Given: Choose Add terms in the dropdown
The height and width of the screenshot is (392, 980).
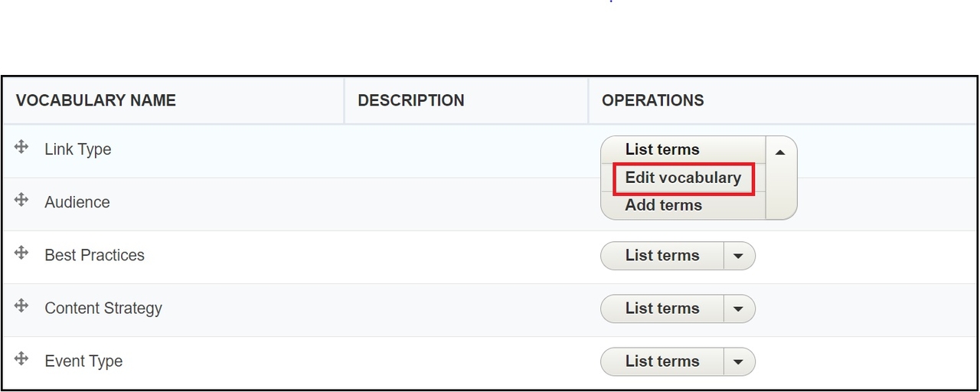Looking at the screenshot, I should click(663, 205).
